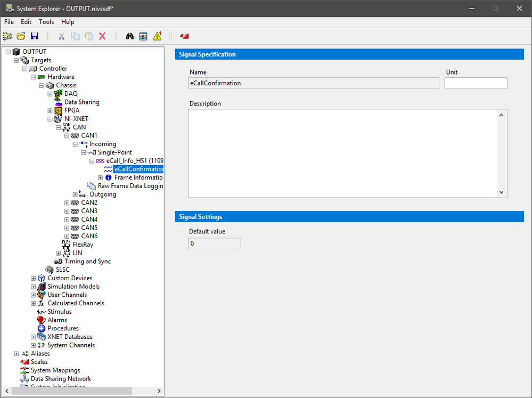The image size is (532, 398).
Task: Click the mappings configuration toolbar icon
Action: point(143,36)
